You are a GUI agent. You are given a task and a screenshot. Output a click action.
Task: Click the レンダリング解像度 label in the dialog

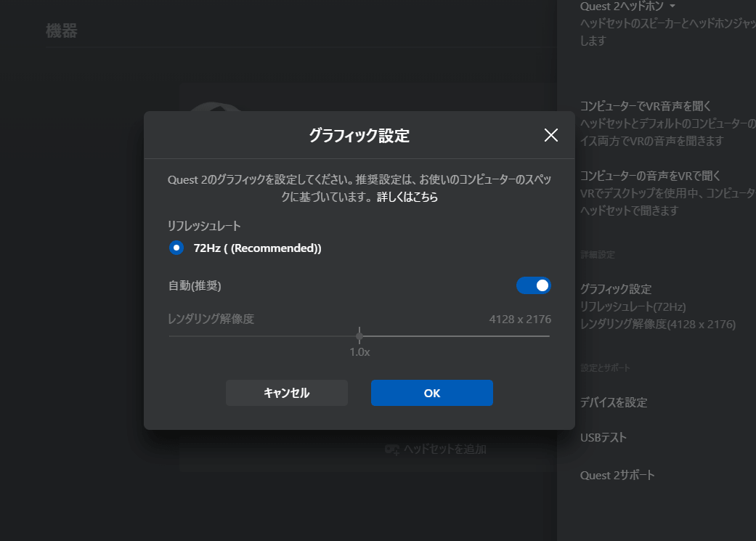point(211,320)
